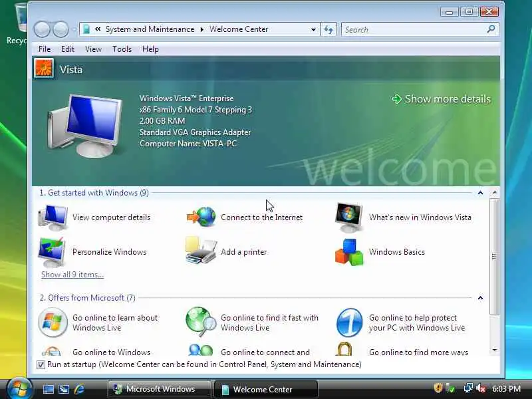
Task: Click the 'Computer Name: VISTA-PC' text
Action: pos(188,144)
